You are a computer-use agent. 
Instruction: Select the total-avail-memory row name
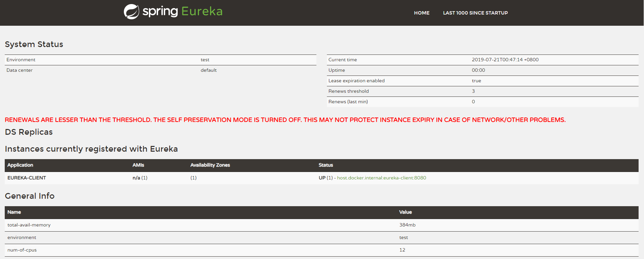29,225
